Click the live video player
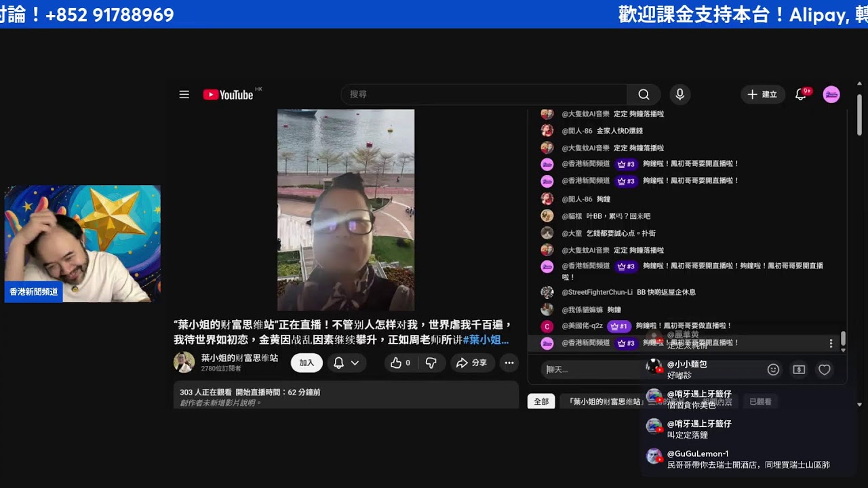The image size is (868, 488). pos(346,210)
